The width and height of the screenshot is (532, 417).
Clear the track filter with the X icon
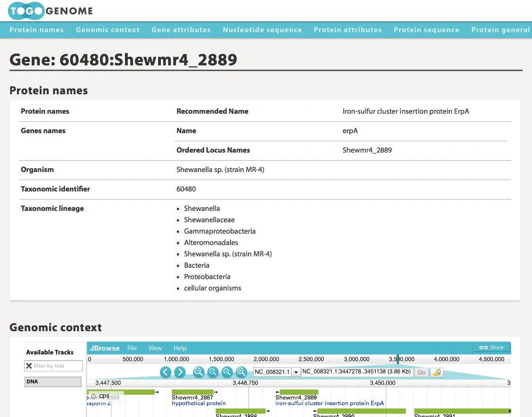pyautogui.click(x=29, y=366)
